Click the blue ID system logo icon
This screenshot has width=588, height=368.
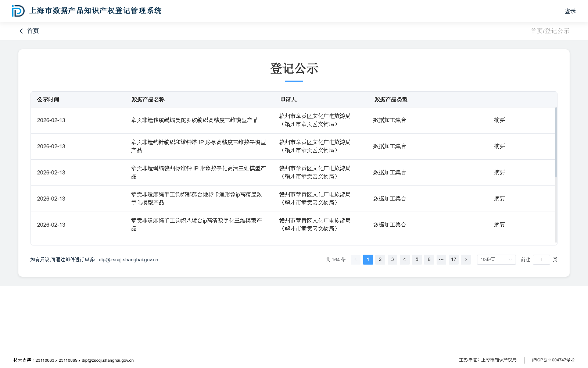pos(18,11)
